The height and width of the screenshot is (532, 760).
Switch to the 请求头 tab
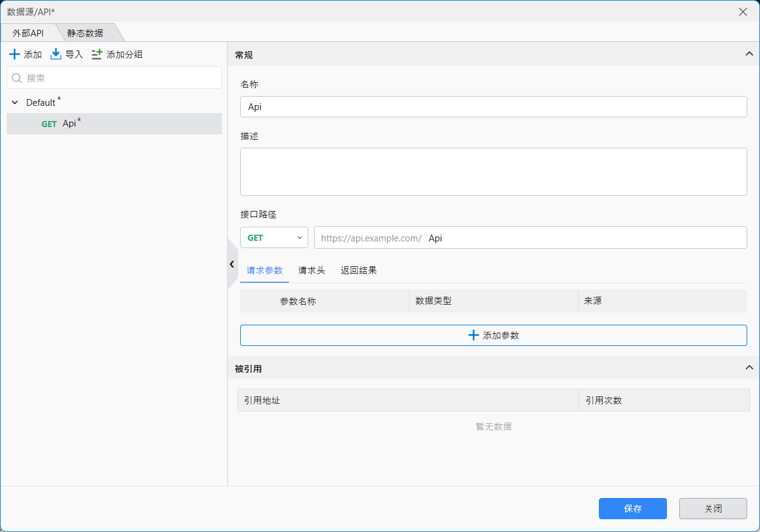(x=311, y=271)
